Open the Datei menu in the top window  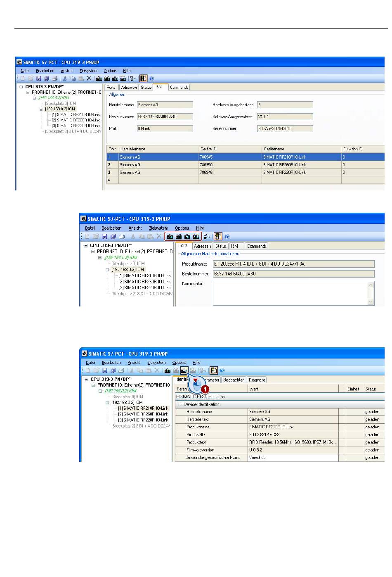(25, 71)
